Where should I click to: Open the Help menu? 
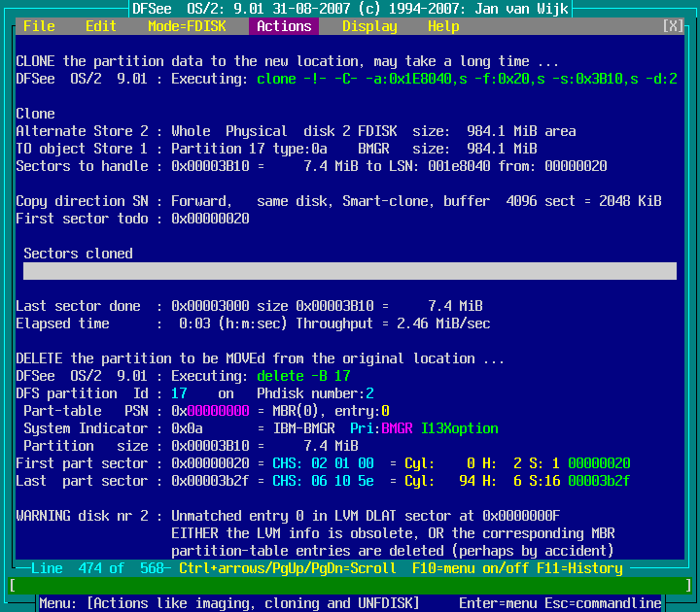point(443,26)
